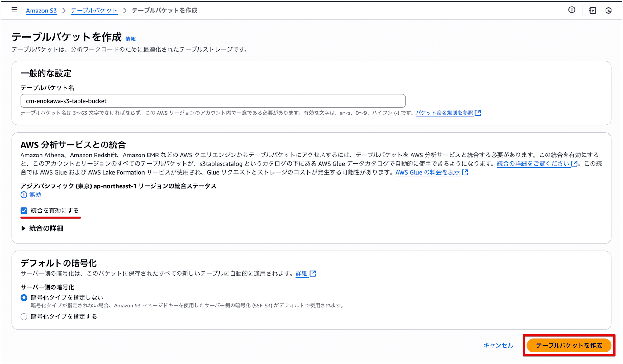Select 暗号化タイプを指定しない radio option
This screenshot has height=364, width=623.
tap(24, 298)
